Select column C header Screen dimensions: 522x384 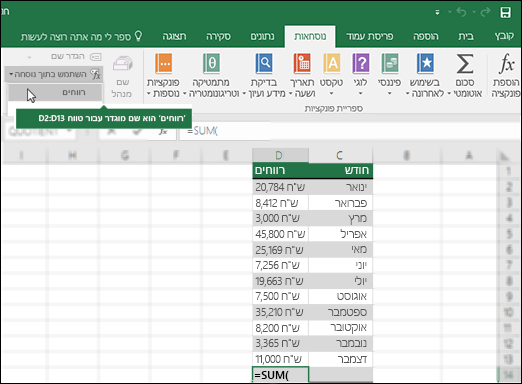[x=340, y=155]
